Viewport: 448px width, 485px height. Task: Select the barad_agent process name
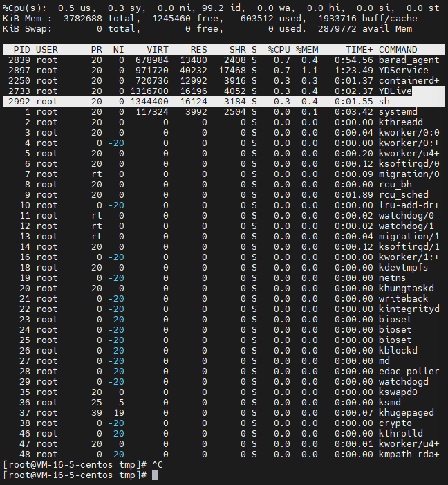click(409, 60)
